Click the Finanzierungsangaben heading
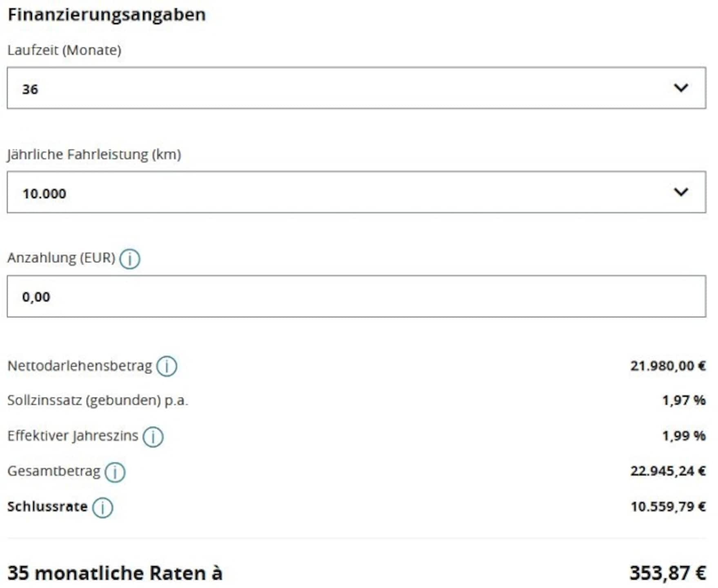The height and width of the screenshot is (588, 718). coord(107,15)
